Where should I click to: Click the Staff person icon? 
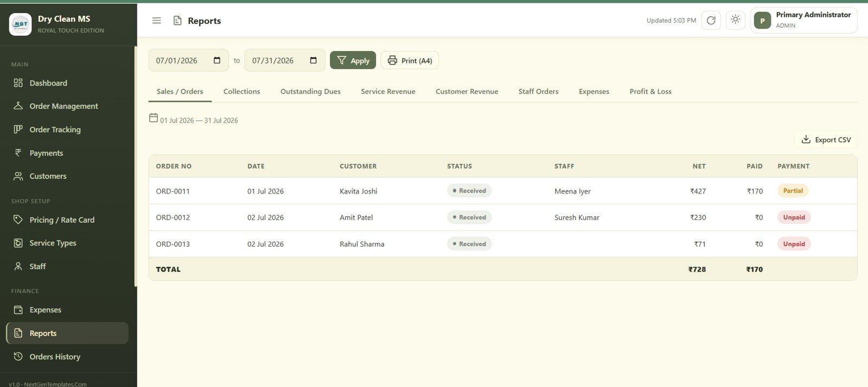coord(18,266)
